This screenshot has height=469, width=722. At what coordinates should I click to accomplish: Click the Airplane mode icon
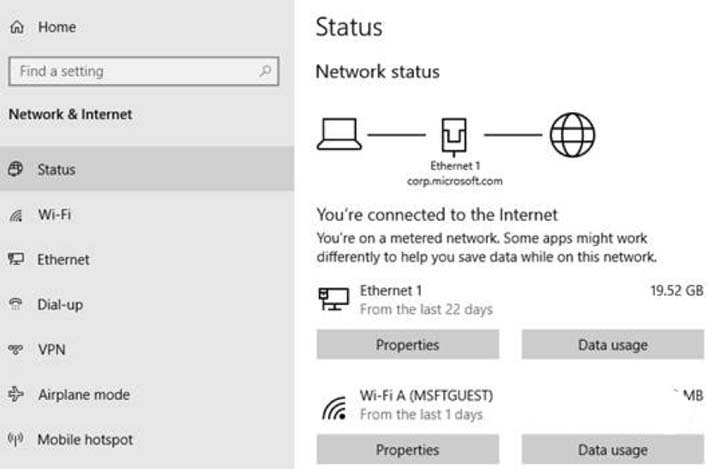(16, 395)
